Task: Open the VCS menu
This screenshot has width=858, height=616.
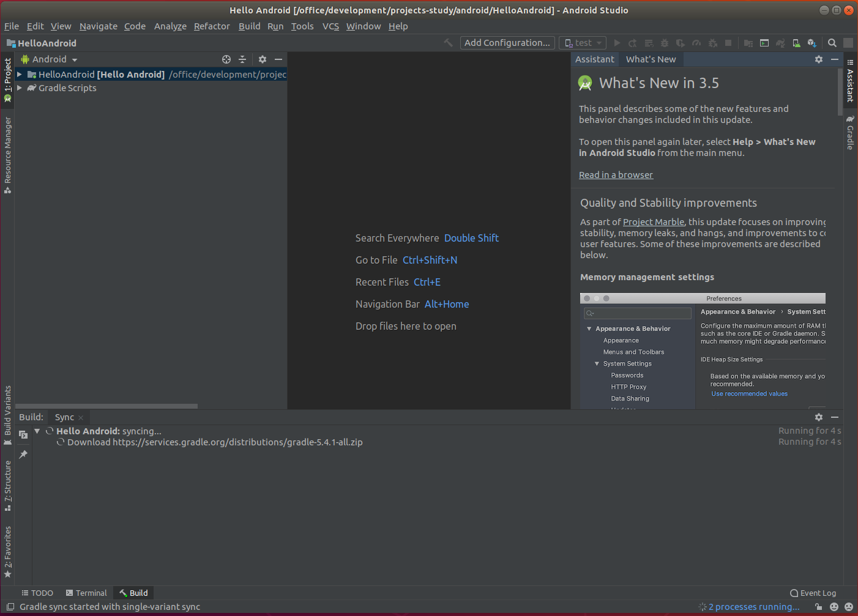Action: tap(330, 26)
